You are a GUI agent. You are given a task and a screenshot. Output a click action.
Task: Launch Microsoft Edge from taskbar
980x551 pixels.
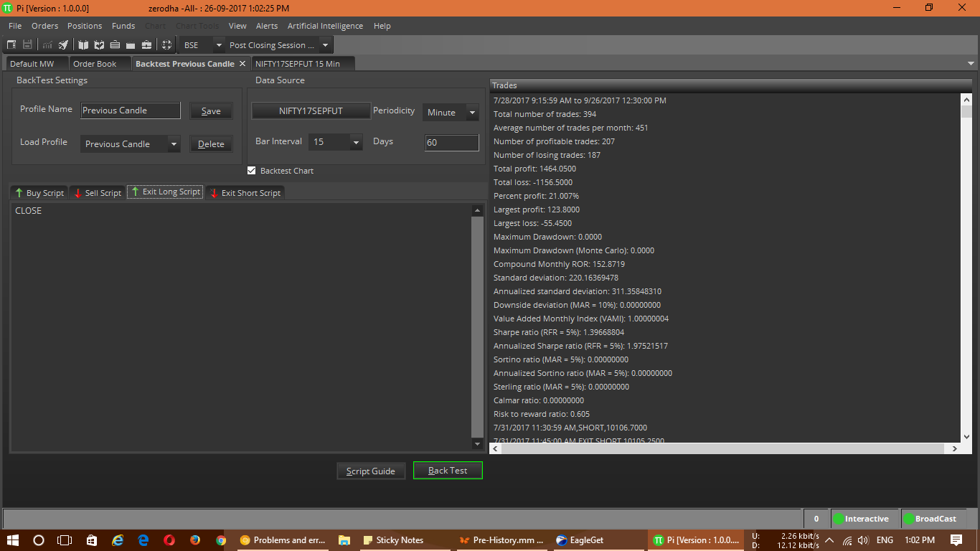(143, 540)
